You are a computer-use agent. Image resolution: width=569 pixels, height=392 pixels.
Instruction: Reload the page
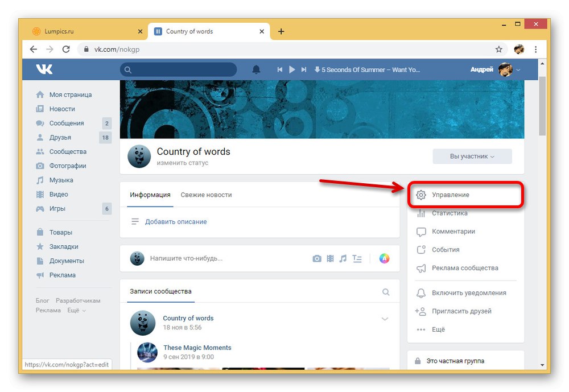(66, 49)
